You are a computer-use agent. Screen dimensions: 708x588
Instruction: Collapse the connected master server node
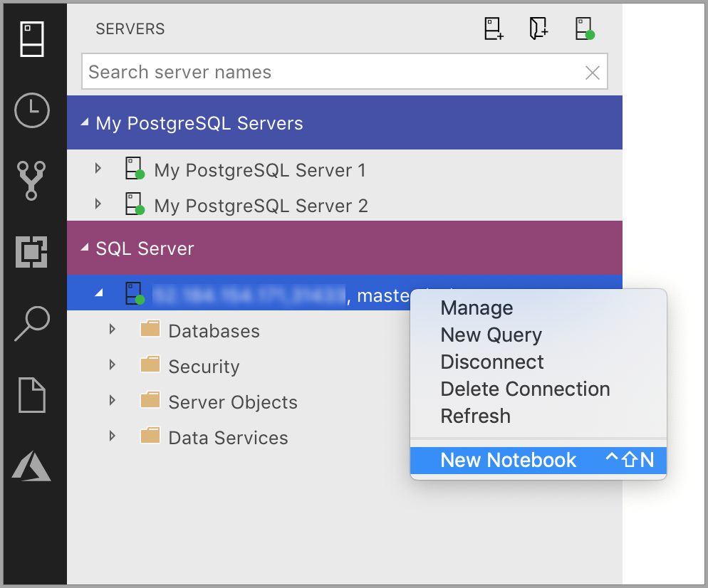tap(99, 293)
